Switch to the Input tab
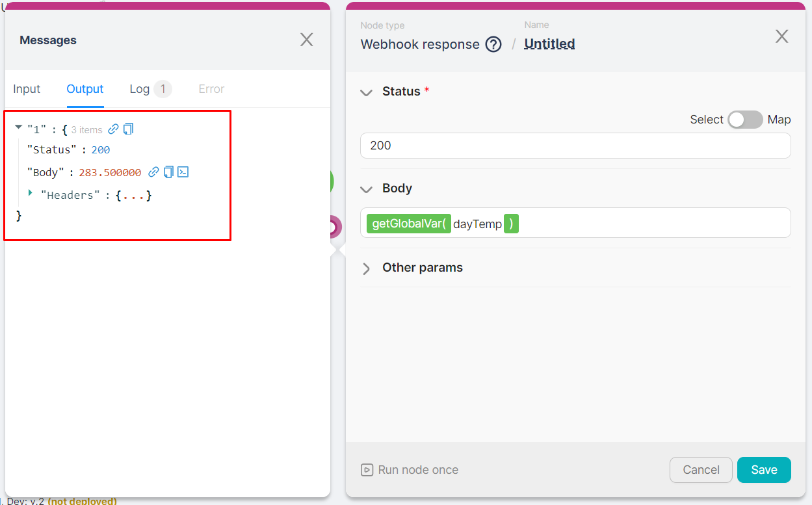 27,89
